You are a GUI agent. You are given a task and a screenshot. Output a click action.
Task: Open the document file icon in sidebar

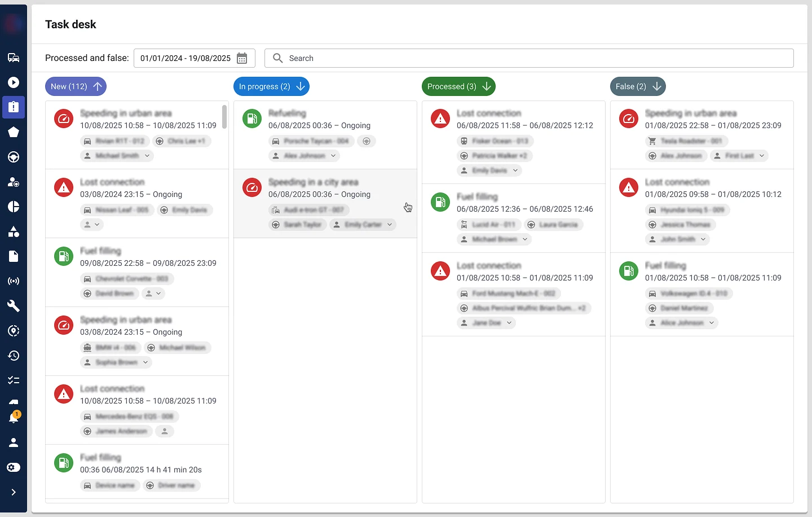point(14,256)
